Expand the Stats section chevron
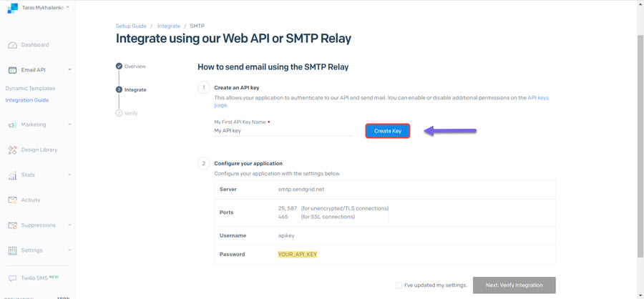Screen dimensions: 644x299 point(69,175)
